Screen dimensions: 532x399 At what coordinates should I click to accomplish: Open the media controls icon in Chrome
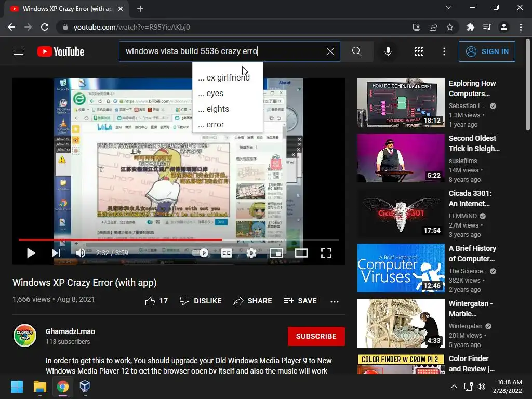tap(487, 27)
